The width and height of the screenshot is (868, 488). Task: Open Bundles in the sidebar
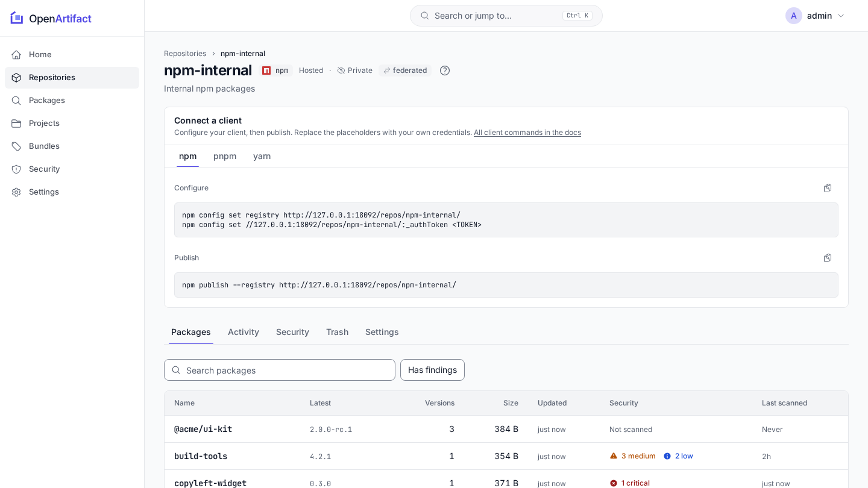point(72,146)
